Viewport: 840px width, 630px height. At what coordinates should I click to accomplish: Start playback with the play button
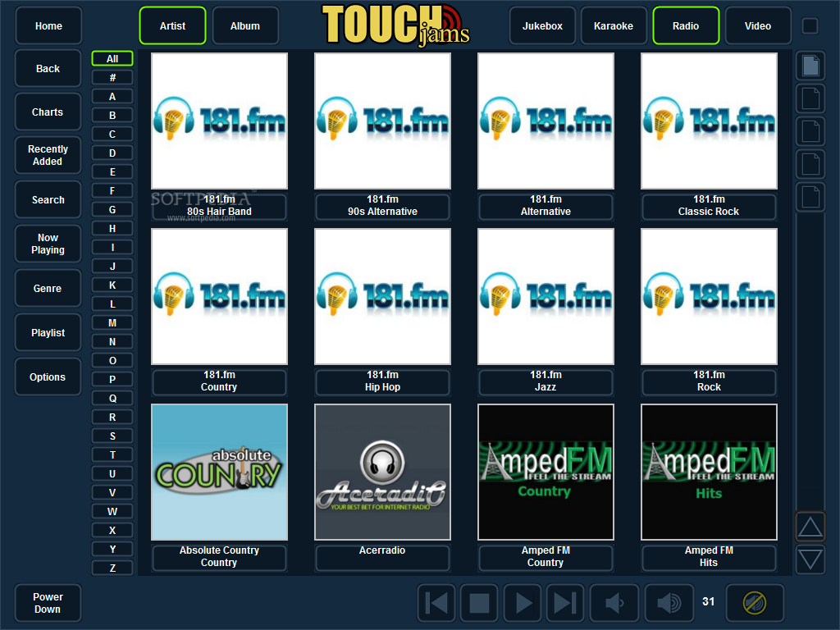(523, 603)
